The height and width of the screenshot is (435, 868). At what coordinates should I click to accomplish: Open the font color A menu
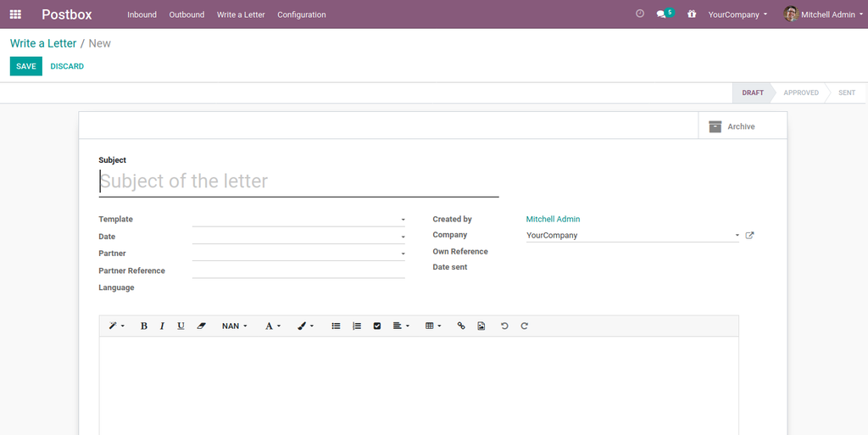pyautogui.click(x=272, y=326)
